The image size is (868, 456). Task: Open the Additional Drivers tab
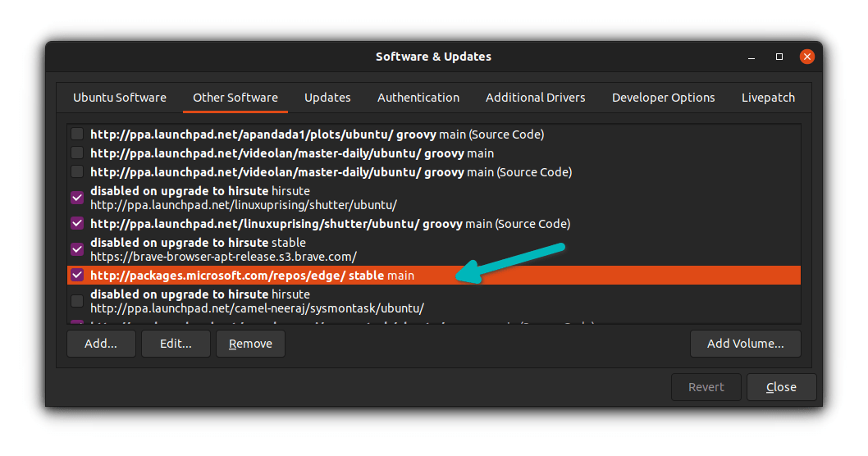pos(536,98)
